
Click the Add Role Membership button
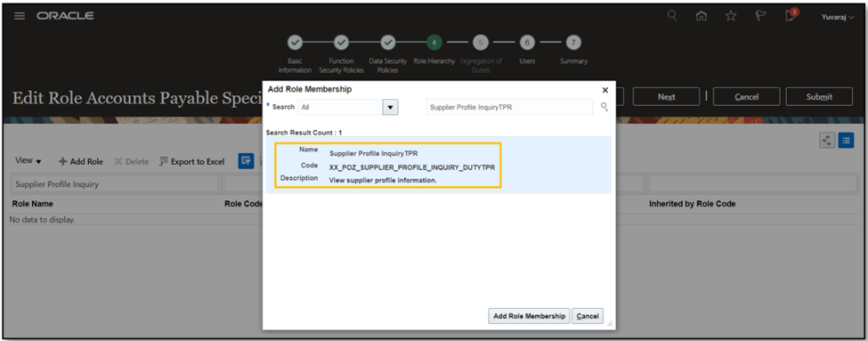529,316
